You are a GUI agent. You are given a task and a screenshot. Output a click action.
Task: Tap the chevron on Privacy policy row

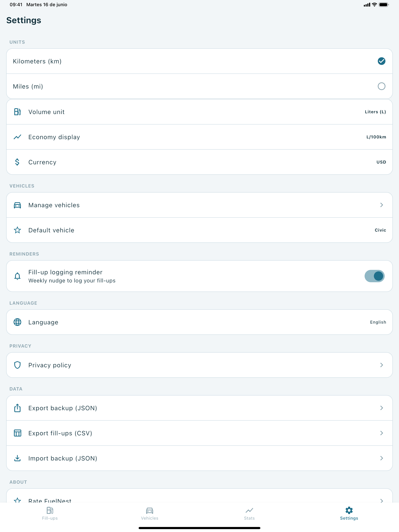click(381, 365)
